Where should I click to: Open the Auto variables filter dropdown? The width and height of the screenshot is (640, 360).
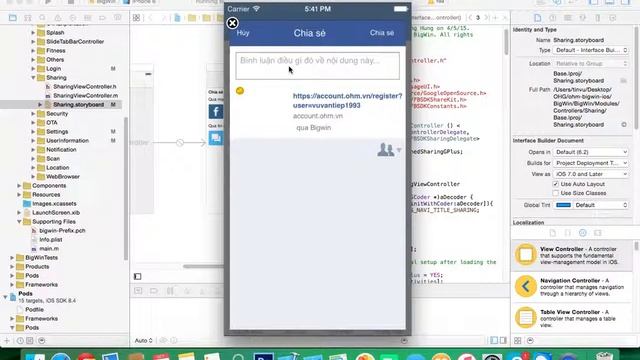pyautogui.click(x=144, y=340)
